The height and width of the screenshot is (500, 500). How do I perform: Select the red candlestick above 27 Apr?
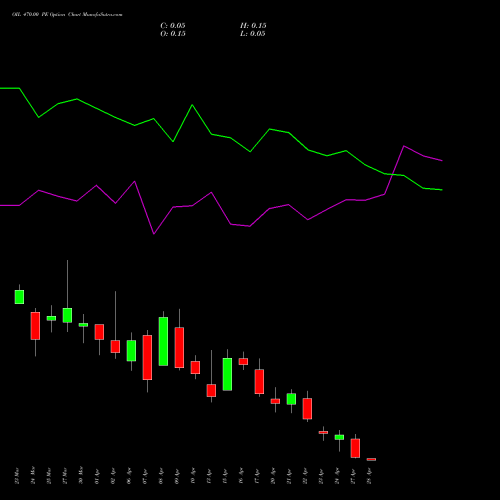click(x=355, y=448)
